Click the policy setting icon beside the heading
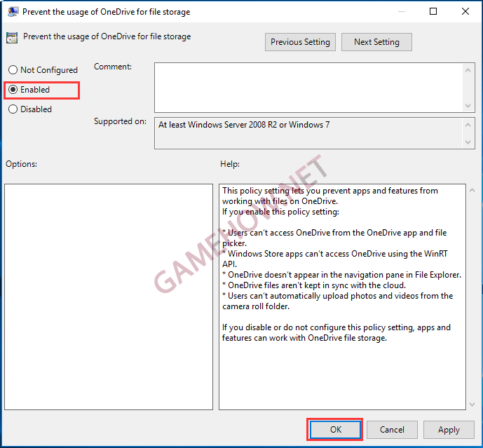The width and height of the screenshot is (483, 448). [x=12, y=38]
